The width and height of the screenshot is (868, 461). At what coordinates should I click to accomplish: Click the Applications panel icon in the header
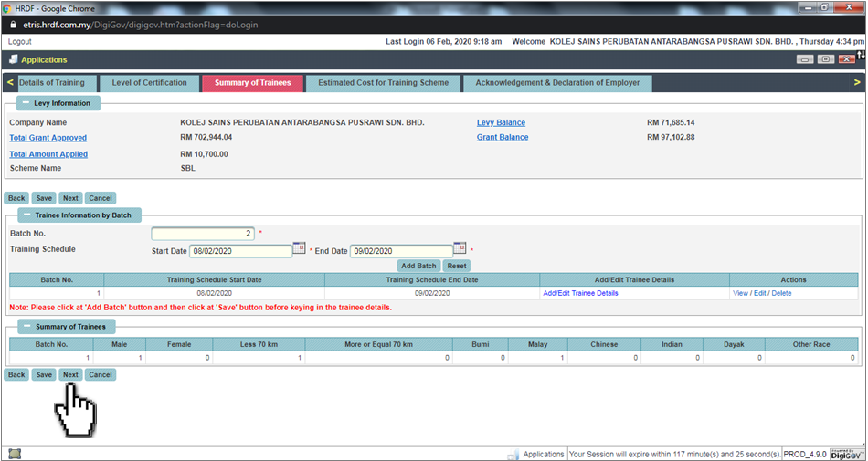[x=13, y=59]
